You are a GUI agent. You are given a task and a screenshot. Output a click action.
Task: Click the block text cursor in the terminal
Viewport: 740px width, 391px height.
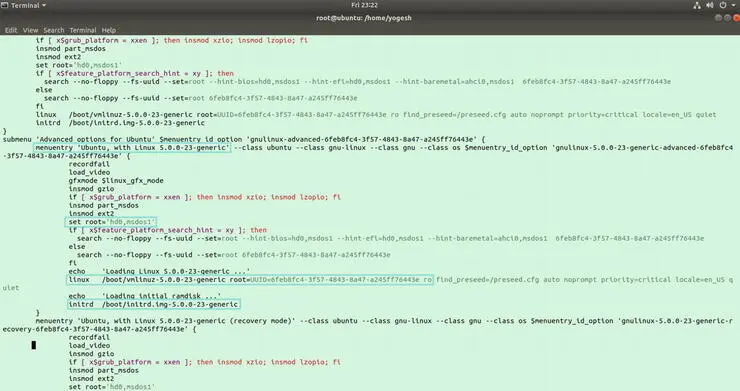pos(34,345)
